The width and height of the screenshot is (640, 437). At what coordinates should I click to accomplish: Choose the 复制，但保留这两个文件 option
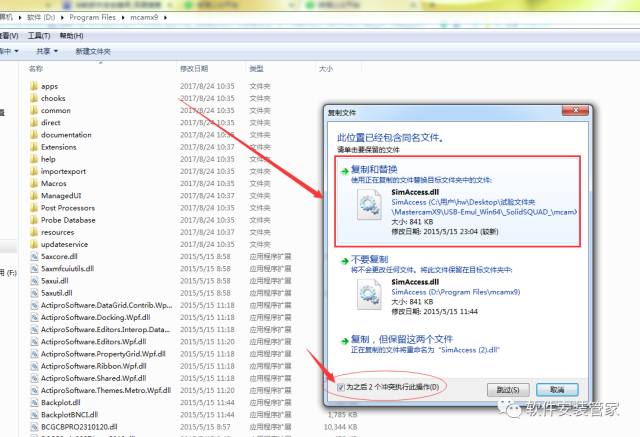click(x=458, y=345)
